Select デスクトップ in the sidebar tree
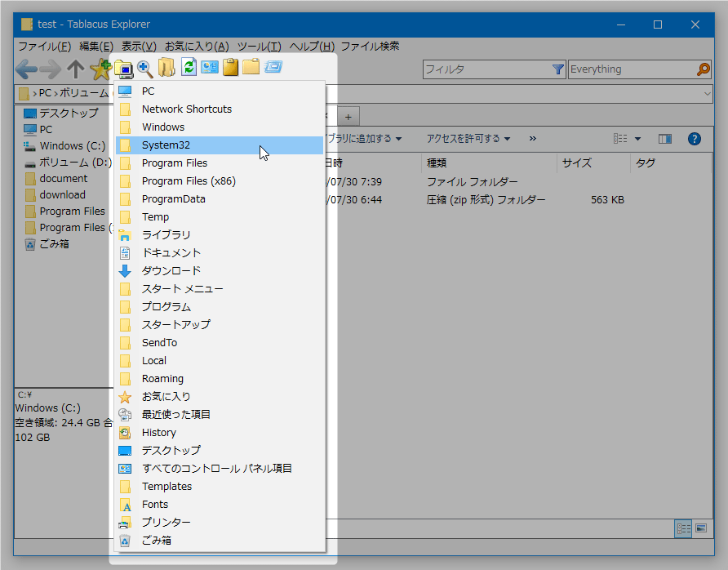 coord(61,113)
